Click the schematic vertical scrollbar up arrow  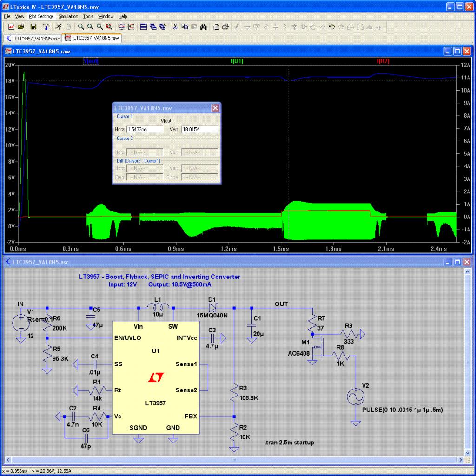468,271
